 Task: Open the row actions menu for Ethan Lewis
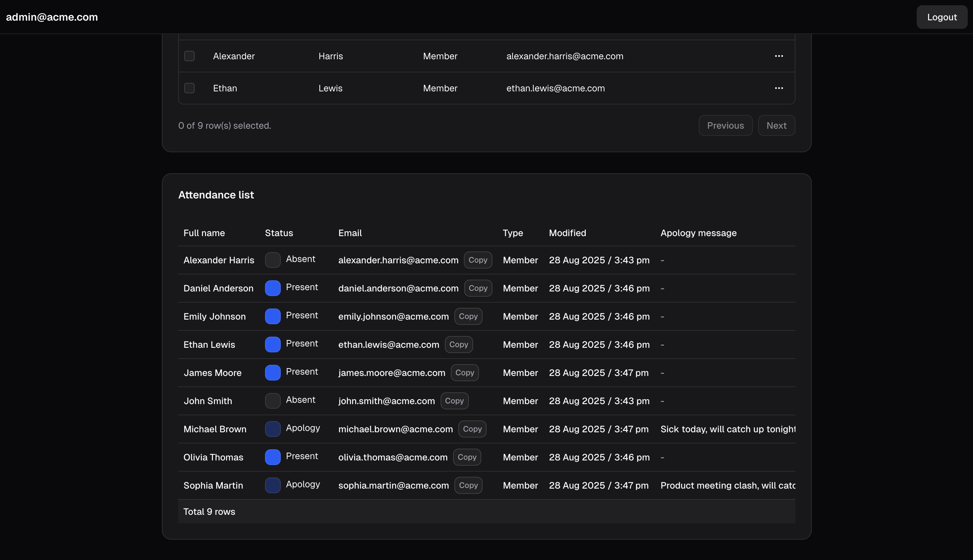pos(779,88)
